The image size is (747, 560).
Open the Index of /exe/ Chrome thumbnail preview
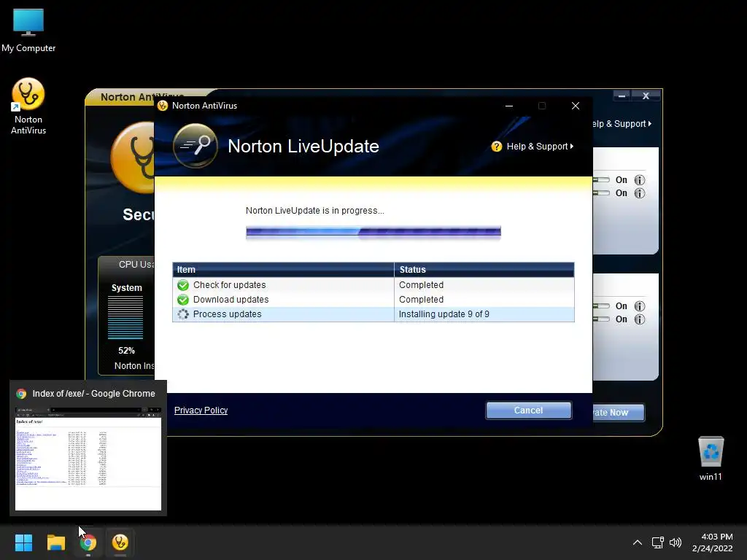tap(88, 459)
